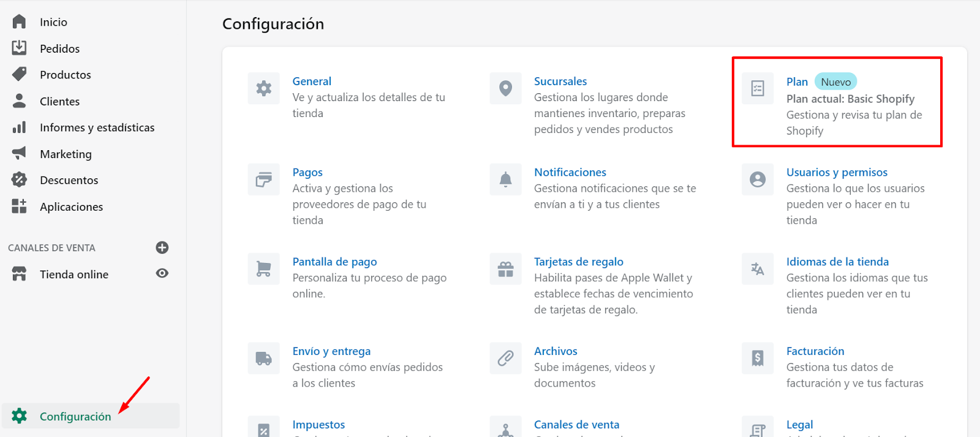
Task: Click the CANALES DE VENTA heading
Action: pos(51,248)
